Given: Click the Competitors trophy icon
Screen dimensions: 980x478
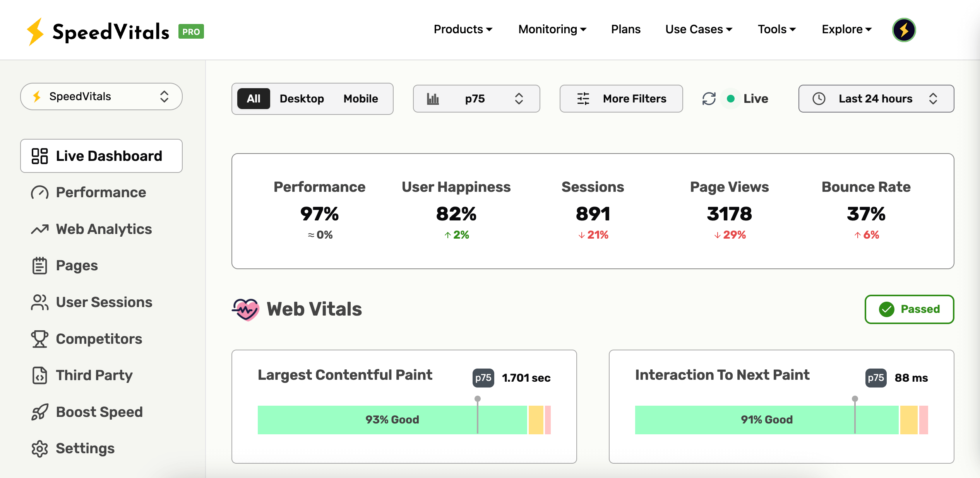Looking at the screenshot, I should click(39, 339).
